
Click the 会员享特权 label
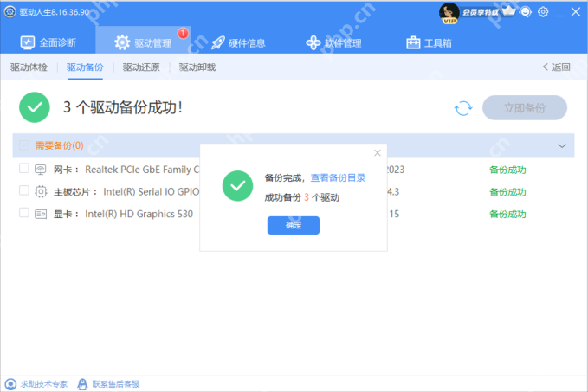(x=481, y=12)
